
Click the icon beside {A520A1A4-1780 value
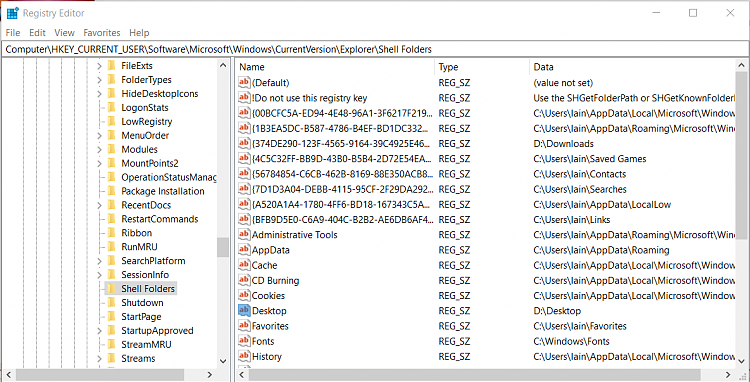tap(244, 204)
